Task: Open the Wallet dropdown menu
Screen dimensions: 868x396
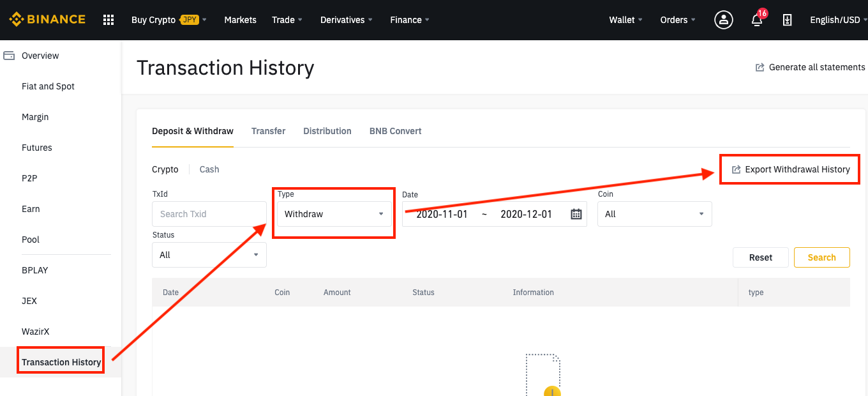Action: tap(626, 20)
